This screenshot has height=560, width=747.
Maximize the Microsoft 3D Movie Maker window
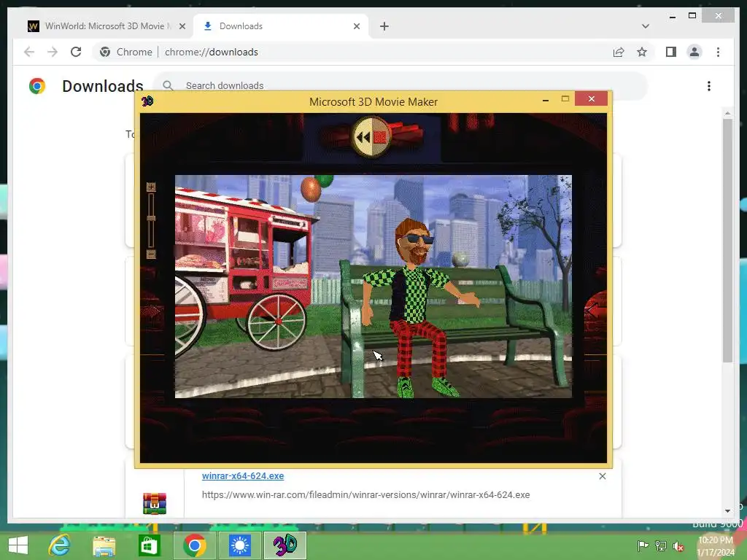[565, 99]
